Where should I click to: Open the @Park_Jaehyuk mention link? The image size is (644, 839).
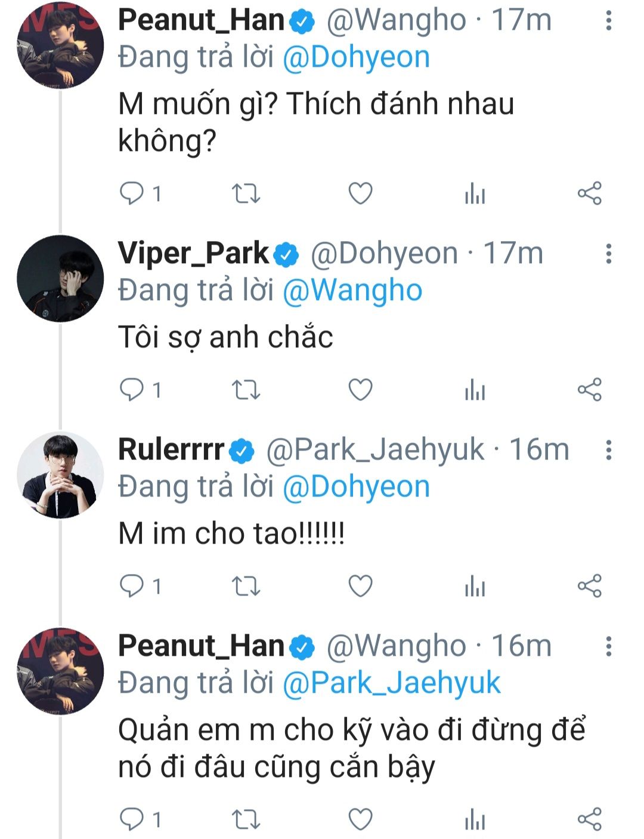(391, 683)
